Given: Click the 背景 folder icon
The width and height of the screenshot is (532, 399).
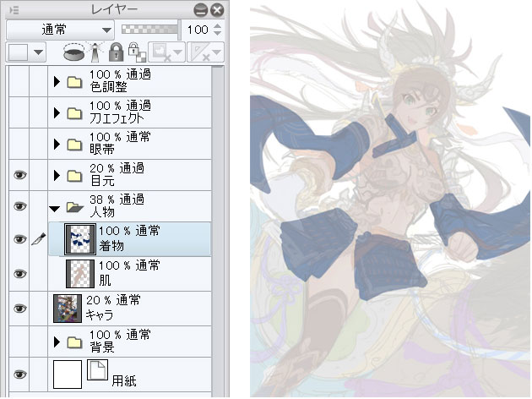Looking at the screenshot, I should (x=74, y=342).
